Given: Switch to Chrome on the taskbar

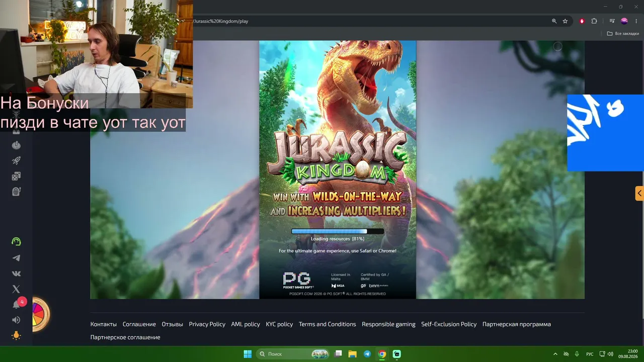Looking at the screenshot, I should click(x=382, y=354).
